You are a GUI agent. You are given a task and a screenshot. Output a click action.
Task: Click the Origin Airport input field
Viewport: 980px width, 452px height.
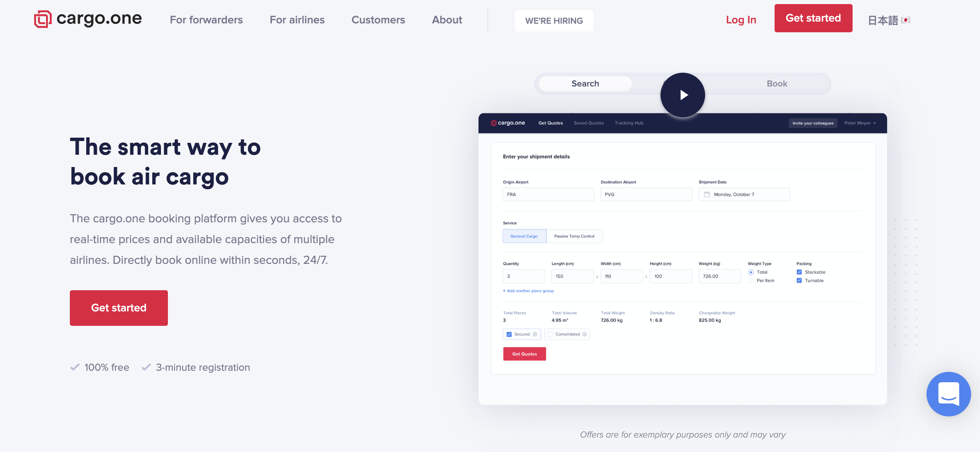tap(548, 194)
